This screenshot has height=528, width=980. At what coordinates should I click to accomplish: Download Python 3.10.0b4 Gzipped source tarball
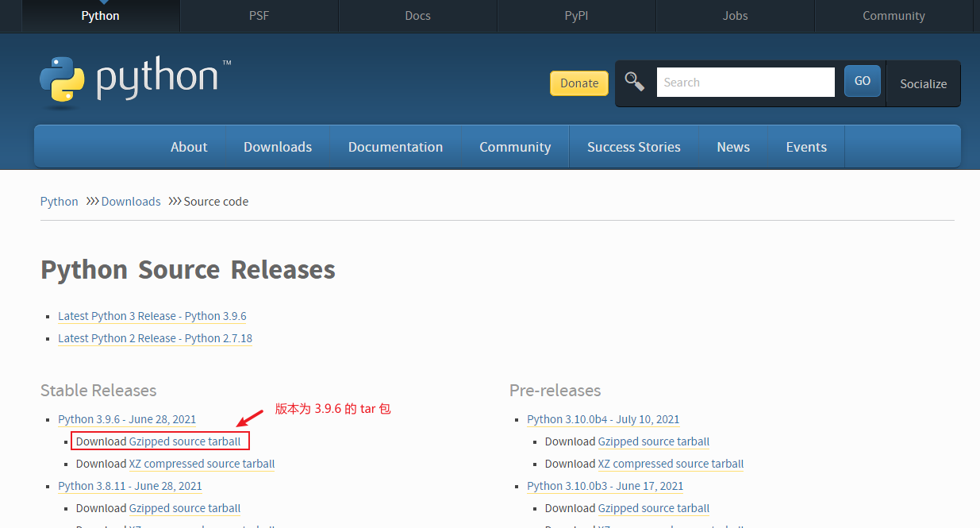(654, 441)
